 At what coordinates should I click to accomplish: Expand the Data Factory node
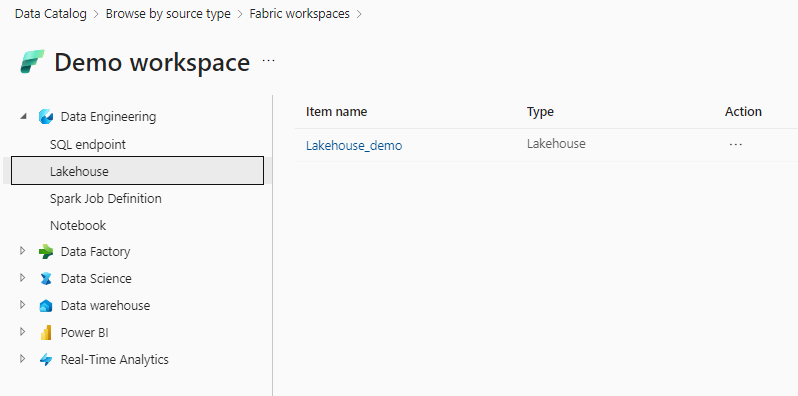click(22, 251)
